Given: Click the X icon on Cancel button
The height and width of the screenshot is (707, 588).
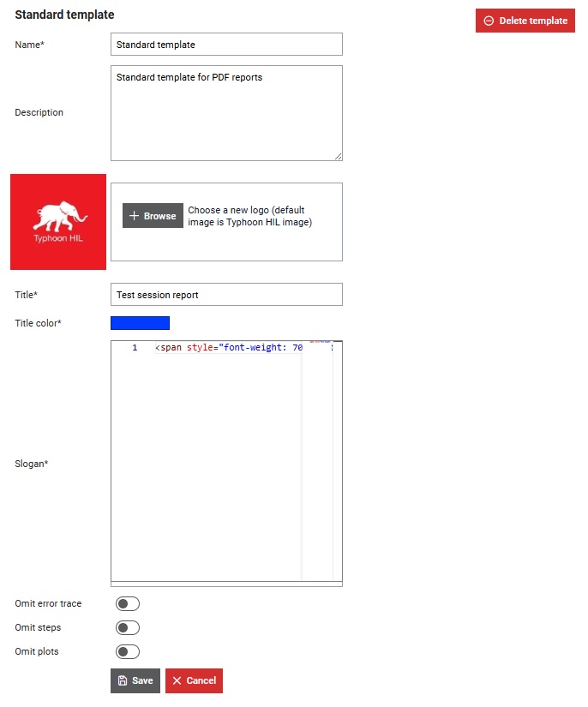Looking at the screenshot, I should (177, 681).
